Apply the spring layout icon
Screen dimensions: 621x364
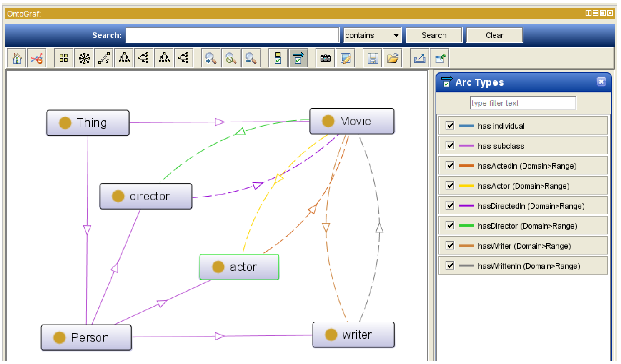[x=104, y=58]
